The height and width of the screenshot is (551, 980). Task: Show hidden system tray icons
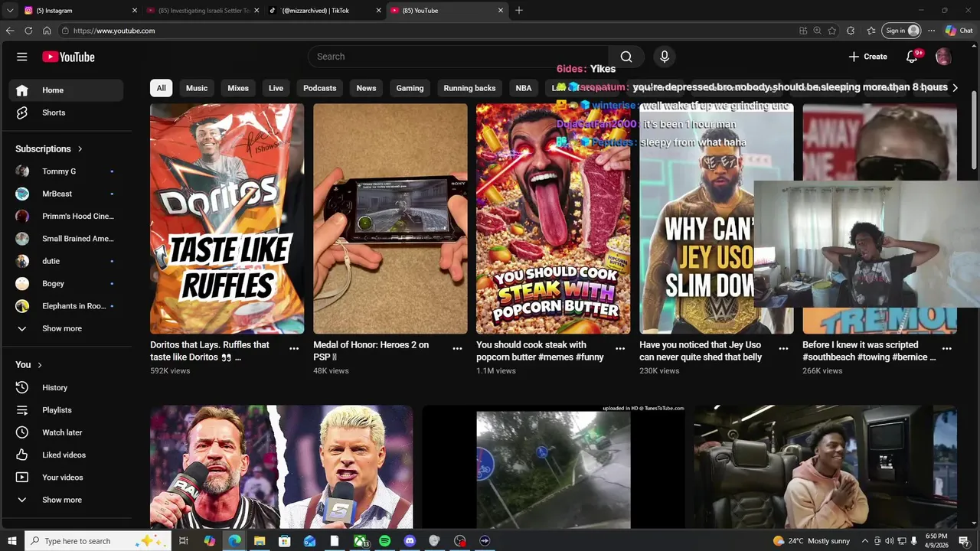pos(865,541)
